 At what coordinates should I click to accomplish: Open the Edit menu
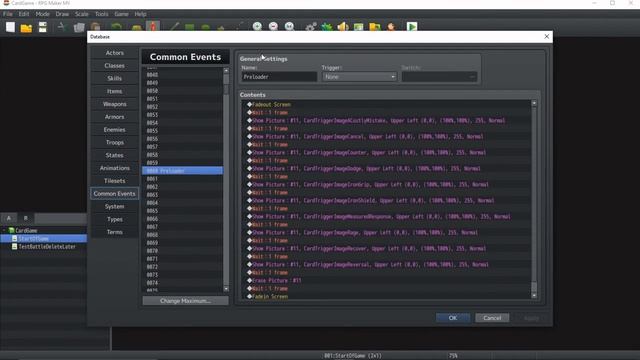click(24, 14)
